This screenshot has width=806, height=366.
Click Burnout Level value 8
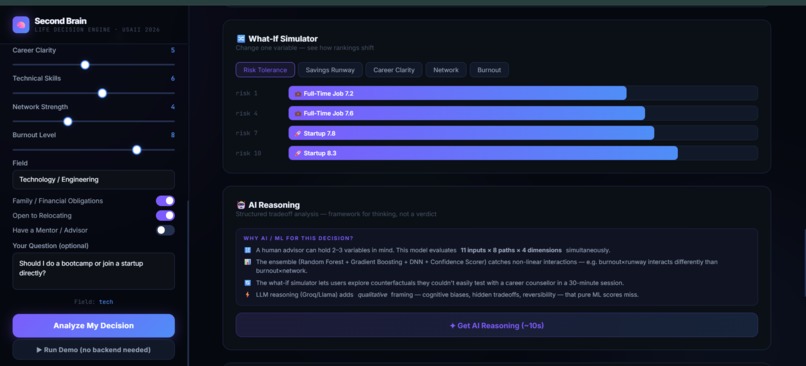point(173,135)
